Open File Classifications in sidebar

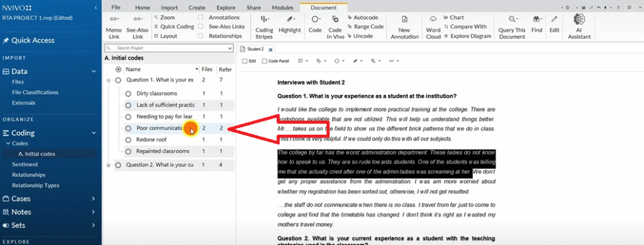[35, 93]
